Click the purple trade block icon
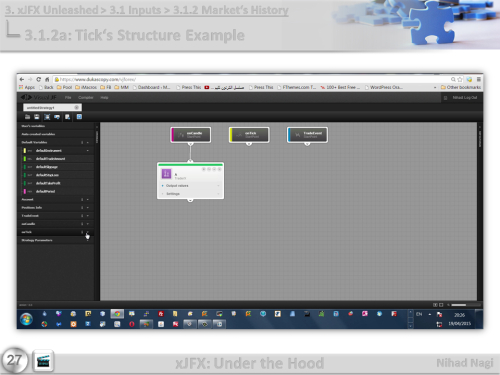 [x=166, y=174]
